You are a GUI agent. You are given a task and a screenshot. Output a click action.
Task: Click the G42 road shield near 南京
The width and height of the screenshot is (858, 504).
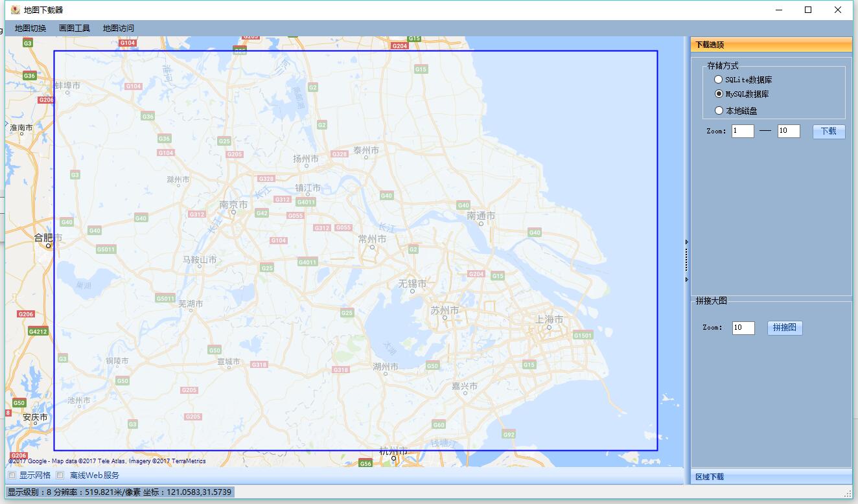[x=262, y=213]
